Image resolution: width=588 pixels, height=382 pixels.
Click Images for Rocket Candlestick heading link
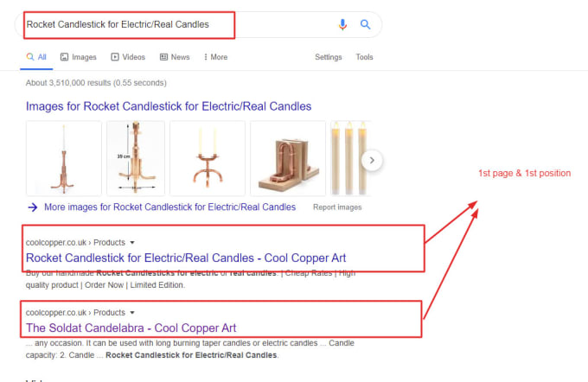[169, 106]
